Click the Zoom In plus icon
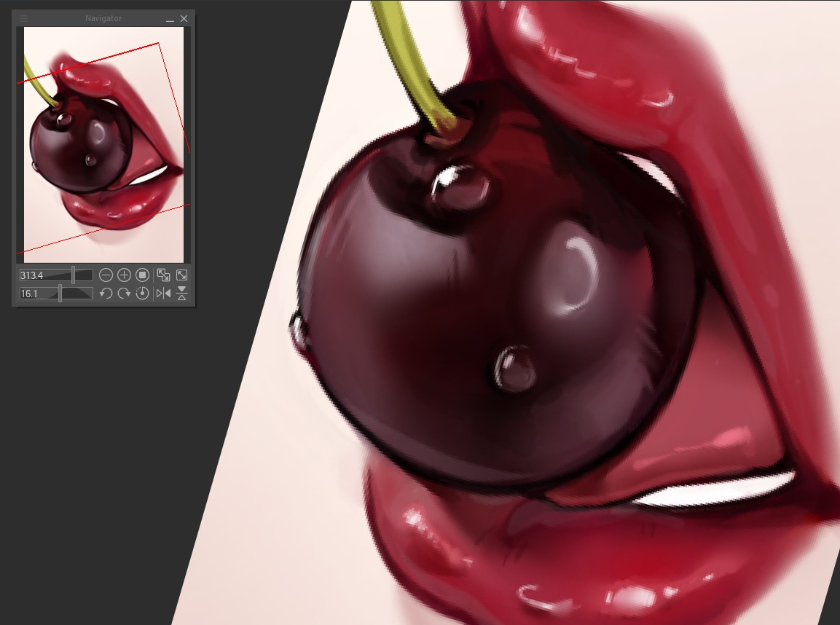840x625 pixels. 124,275
